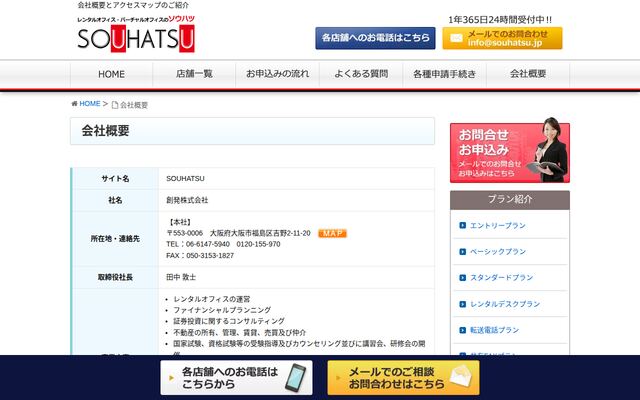Viewport: 640px width, 400px height.
Task: Click arrow icon beside ベーシックプラン
Action: point(462,252)
